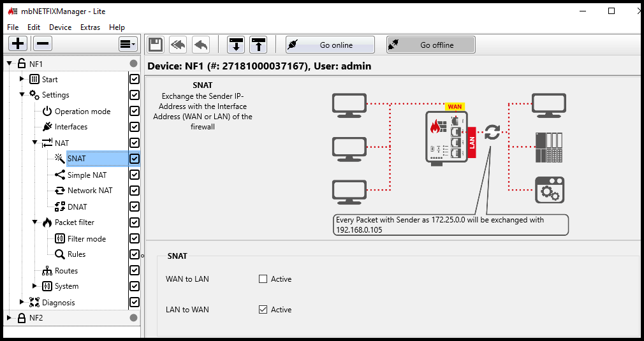Open the Edit menu

(34, 27)
